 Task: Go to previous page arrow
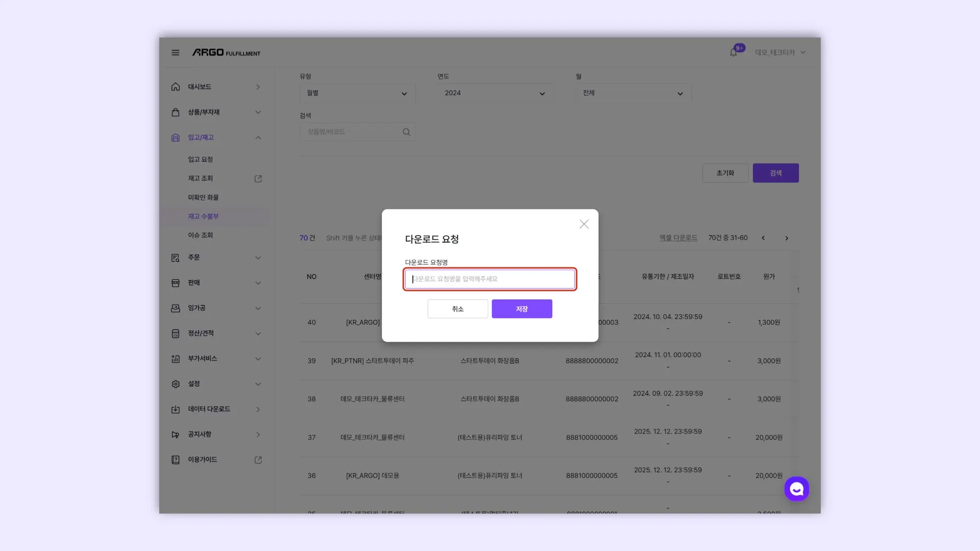763,238
